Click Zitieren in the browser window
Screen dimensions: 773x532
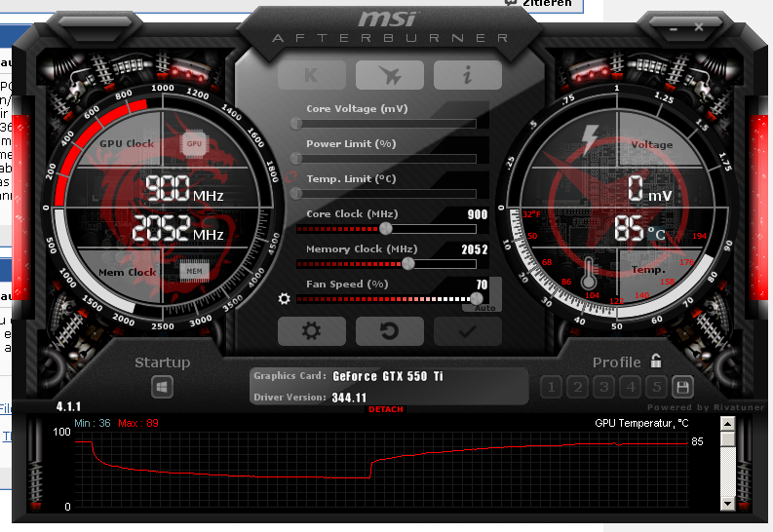click(546, 3)
